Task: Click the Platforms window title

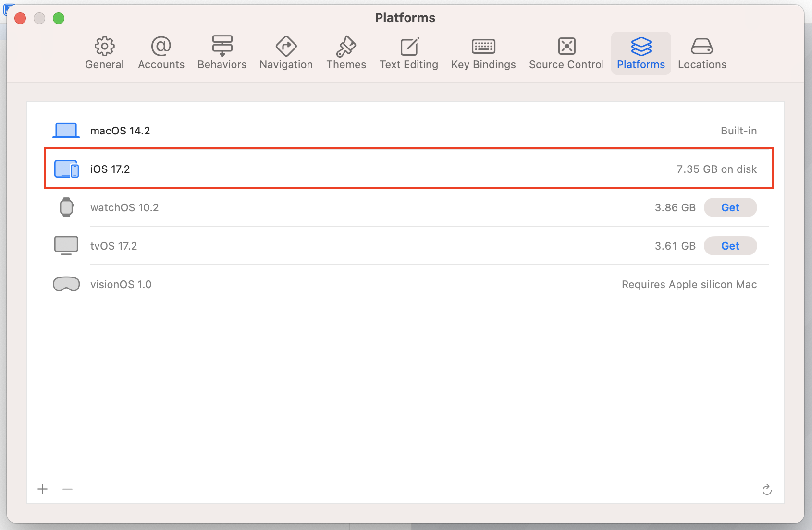Action: click(x=405, y=18)
